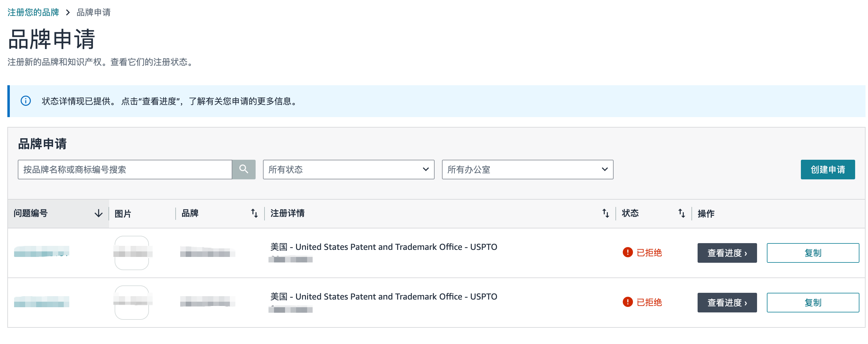Click the blurred brand name in the second row
The image size is (868, 344).
point(207,301)
